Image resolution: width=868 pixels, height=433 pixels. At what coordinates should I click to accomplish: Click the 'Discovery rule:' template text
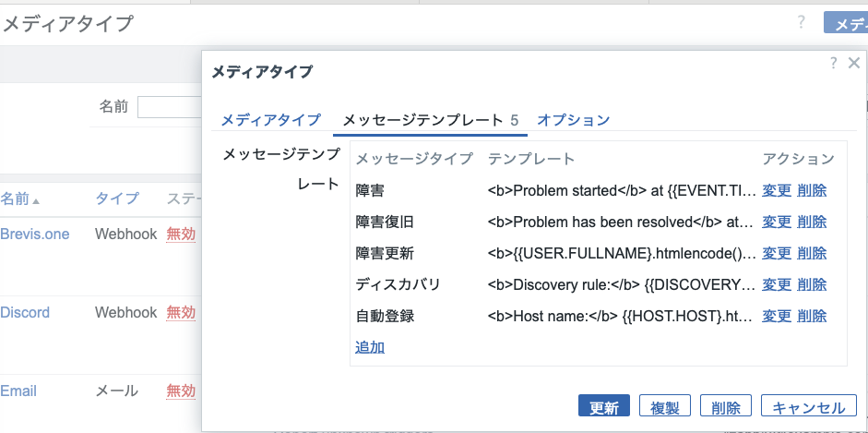(622, 284)
